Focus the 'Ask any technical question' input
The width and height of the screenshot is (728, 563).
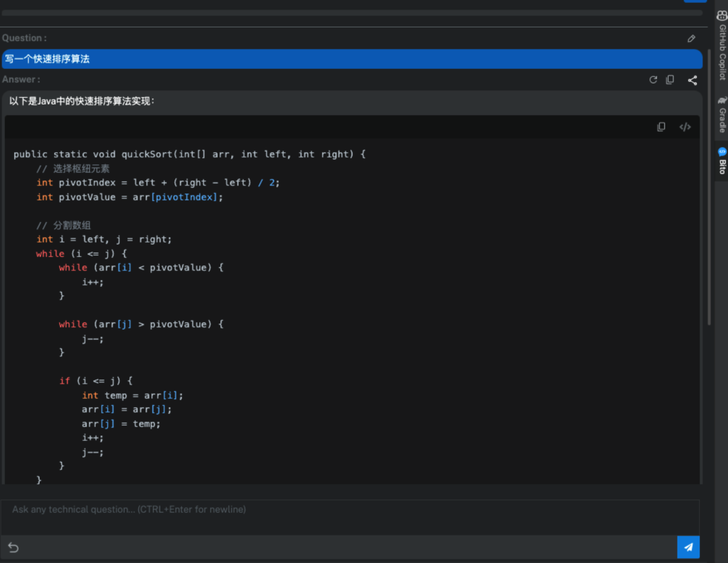coord(350,517)
